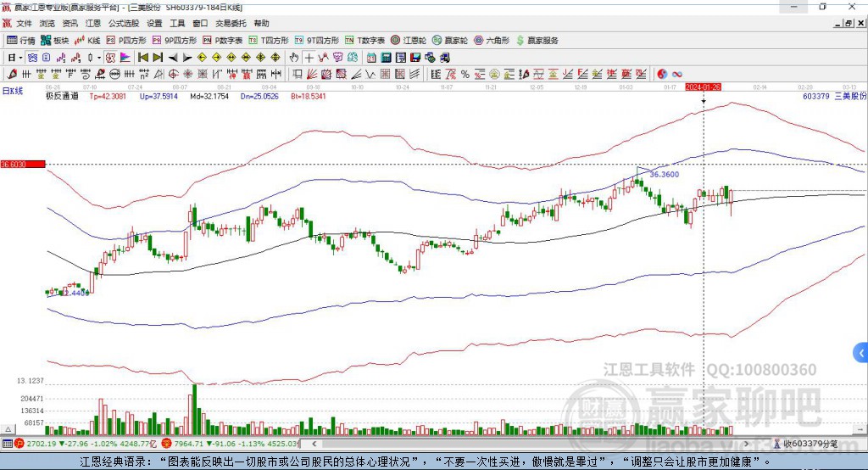868x470 pixels.
Task: Click the Dn=25.0526 indicator value
Action: (259, 97)
